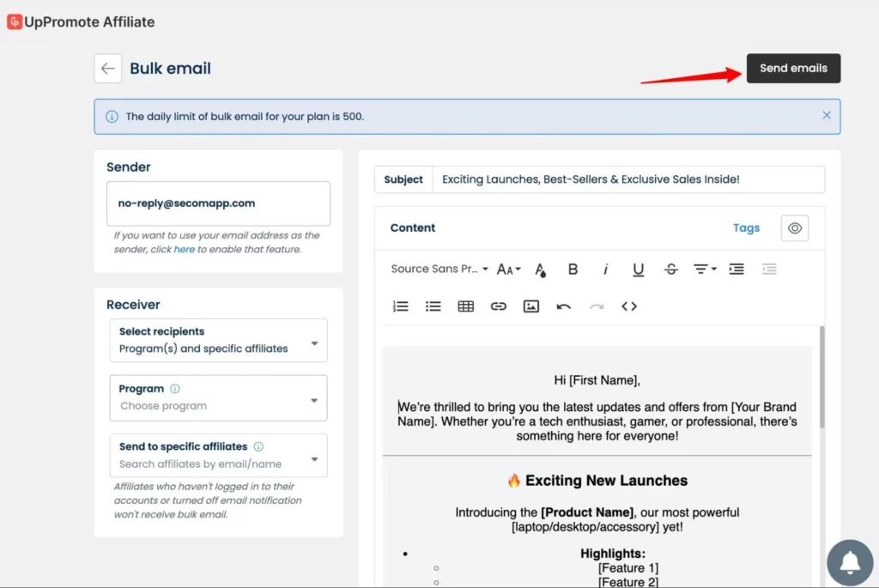
Task: Toggle email preview with eye icon
Action: [x=794, y=228]
